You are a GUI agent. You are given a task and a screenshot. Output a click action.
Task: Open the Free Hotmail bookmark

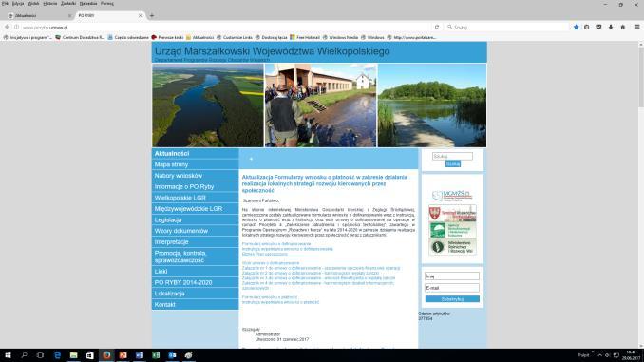(305, 37)
